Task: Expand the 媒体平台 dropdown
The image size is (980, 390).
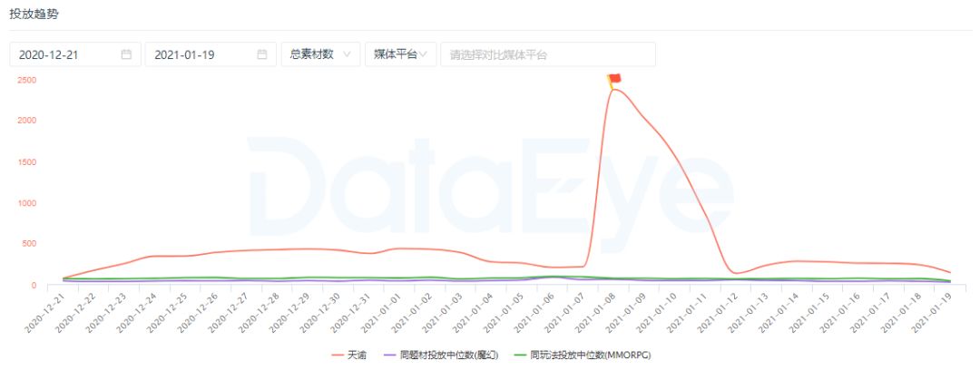Action: click(x=400, y=54)
